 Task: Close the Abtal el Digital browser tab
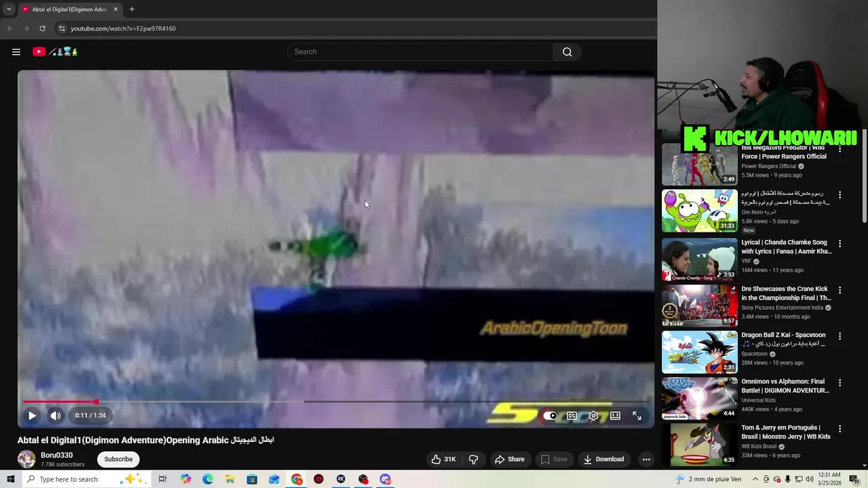coord(115,9)
